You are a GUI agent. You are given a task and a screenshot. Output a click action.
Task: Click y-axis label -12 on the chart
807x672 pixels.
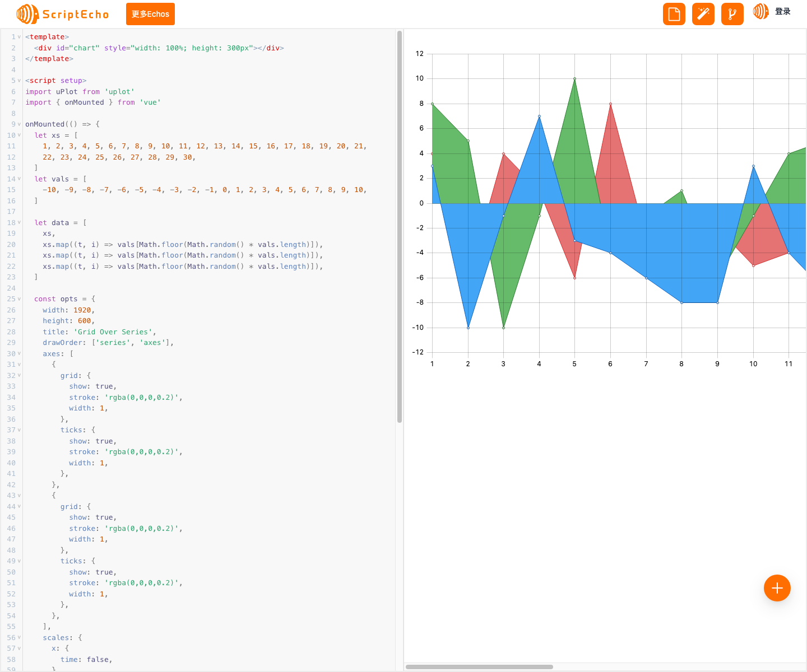[418, 352]
